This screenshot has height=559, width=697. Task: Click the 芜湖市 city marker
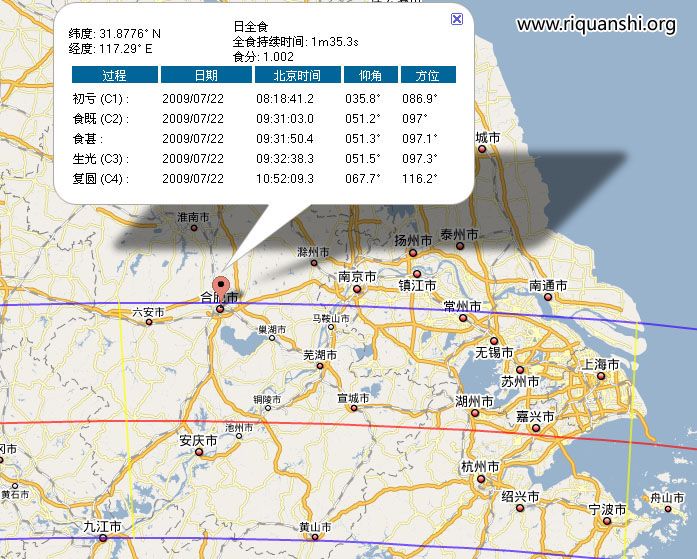[320, 366]
